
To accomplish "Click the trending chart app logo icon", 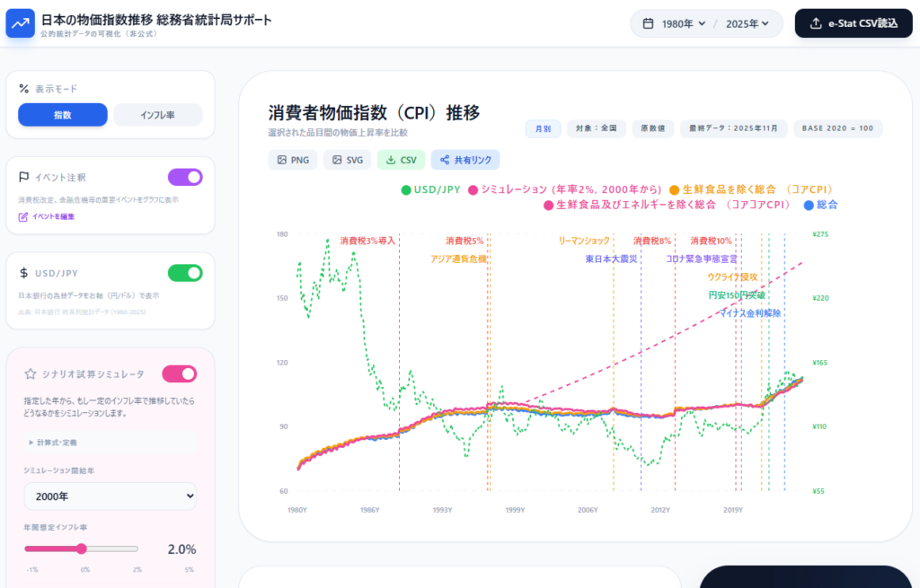I will (20, 24).
